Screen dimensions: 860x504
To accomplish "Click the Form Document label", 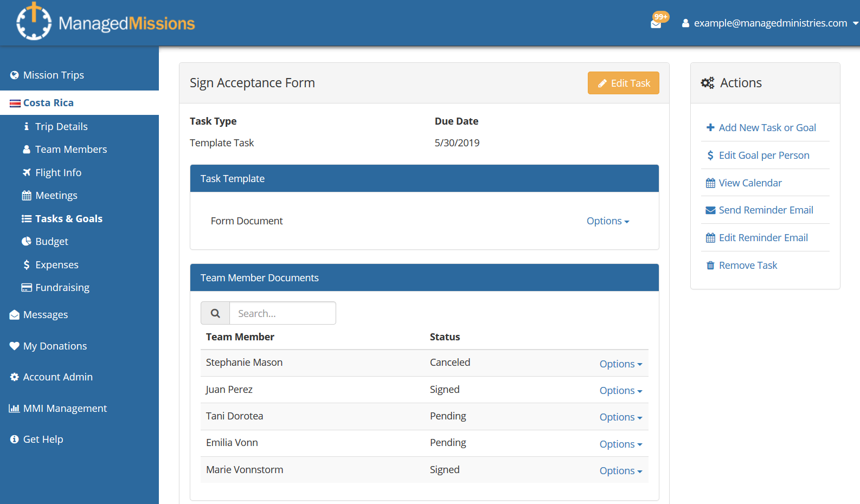I will pos(247,221).
